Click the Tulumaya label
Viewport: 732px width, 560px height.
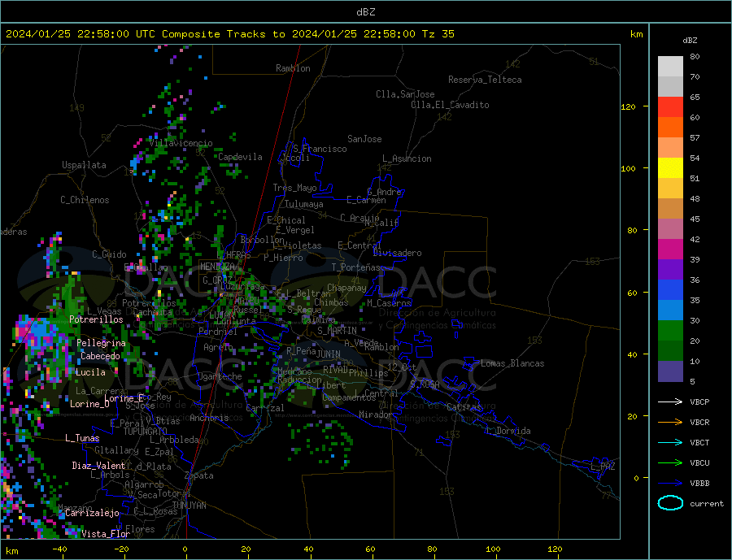click(304, 204)
